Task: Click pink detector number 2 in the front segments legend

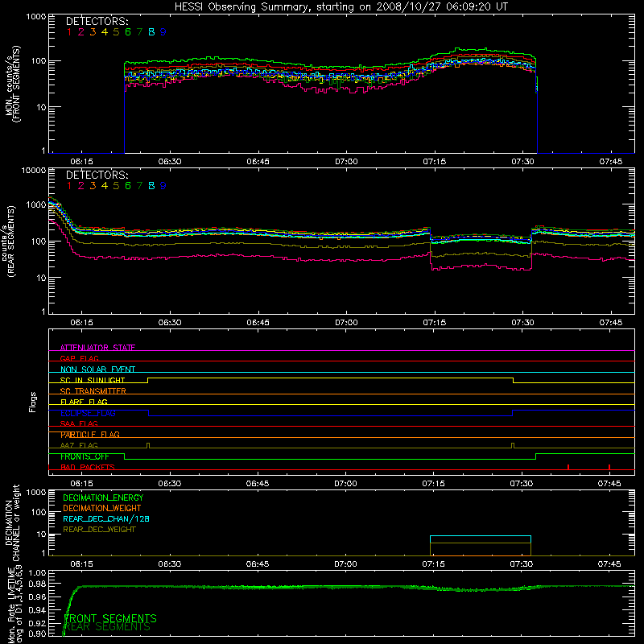Action: point(81,32)
